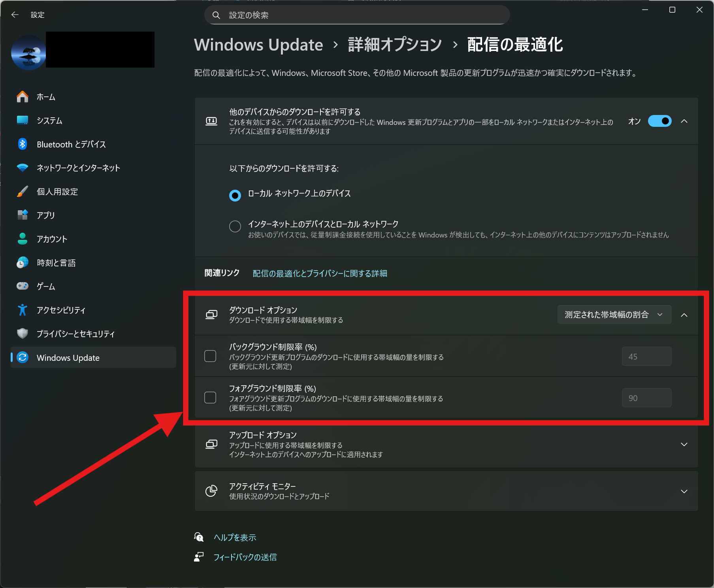Open the 測定された帯域幅の割合 dropdown
This screenshot has height=588, width=714.
(614, 315)
